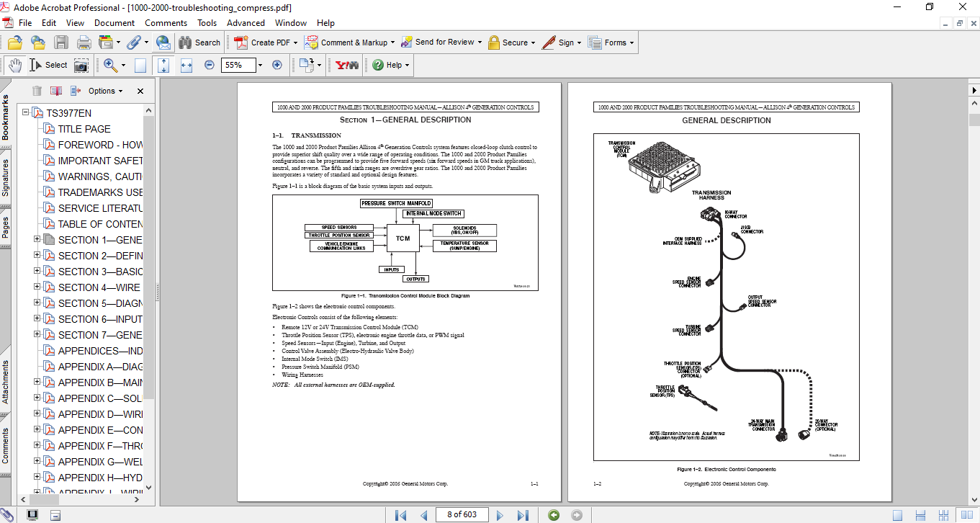Open the bookmarks Options dropdown
Screen dimensions: 980x523
106,91
